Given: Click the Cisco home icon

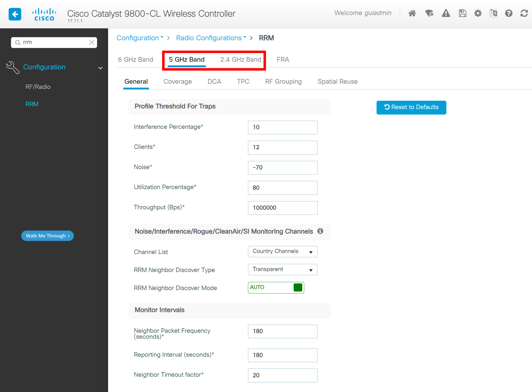Looking at the screenshot, I should point(412,13).
